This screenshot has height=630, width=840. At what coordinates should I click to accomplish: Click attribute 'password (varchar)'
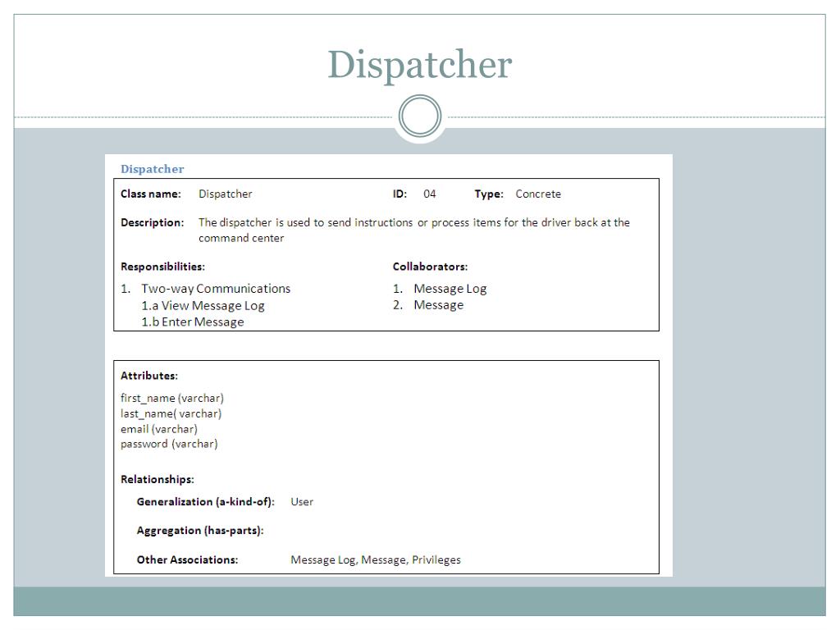tap(169, 444)
